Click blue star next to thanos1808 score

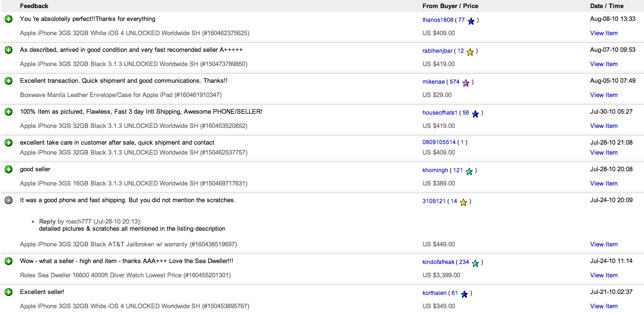[471, 21]
